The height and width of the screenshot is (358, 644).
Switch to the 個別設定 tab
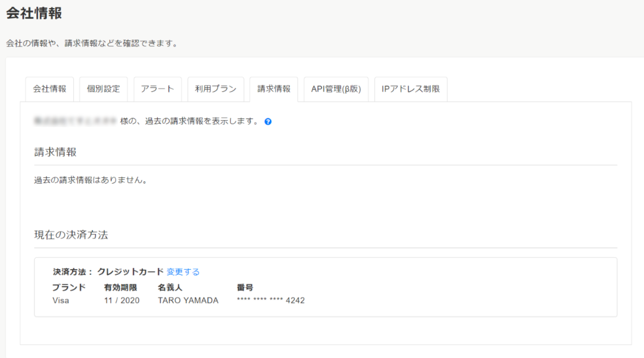coord(103,89)
